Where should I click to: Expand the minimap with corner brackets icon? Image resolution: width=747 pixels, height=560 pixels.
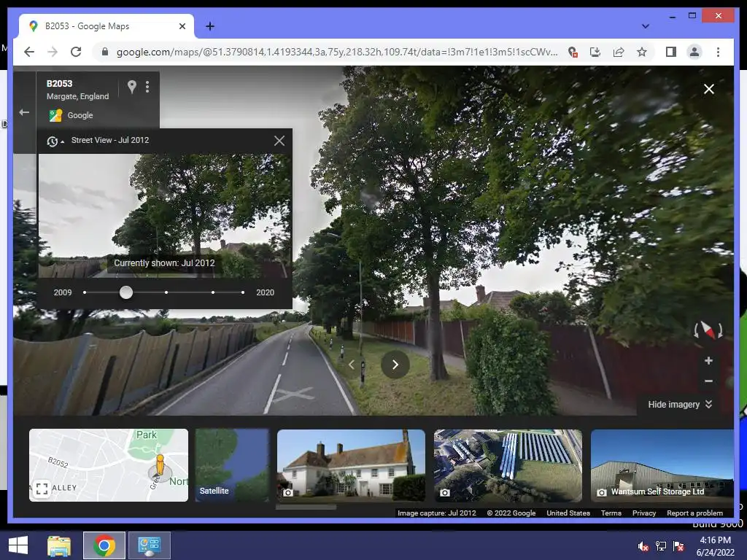(42, 488)
